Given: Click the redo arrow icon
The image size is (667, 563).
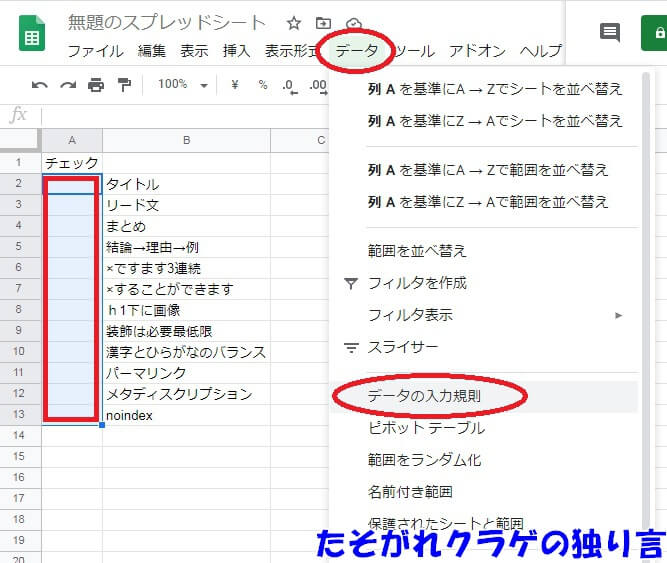Looking at the screenshot, I should click(x=68, y=85).
